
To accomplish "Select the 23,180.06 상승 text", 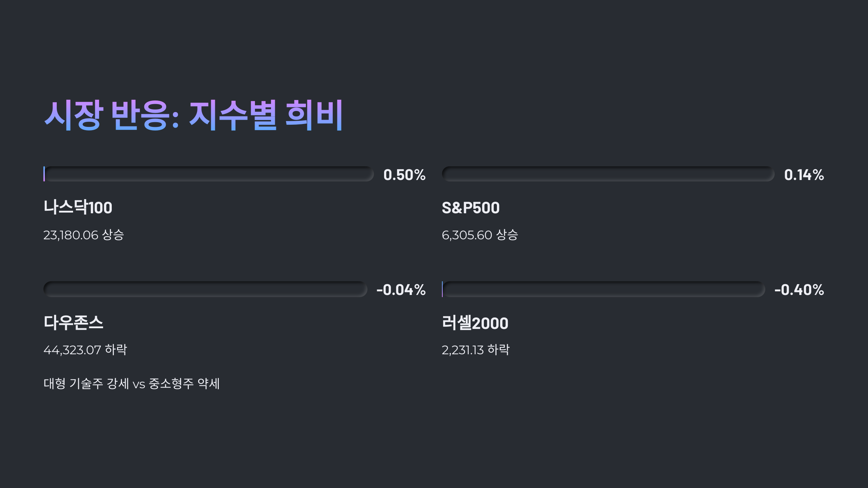I will pos(84,235).
